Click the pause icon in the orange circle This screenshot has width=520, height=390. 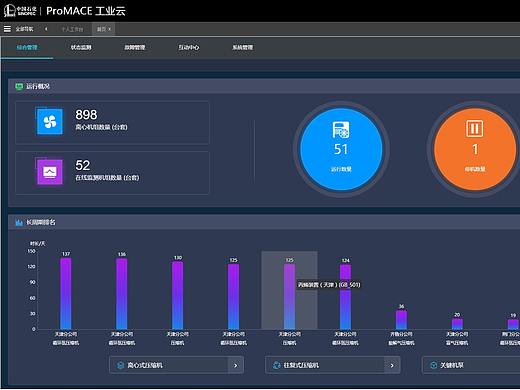pyautogui.click(x=475, y=128)
